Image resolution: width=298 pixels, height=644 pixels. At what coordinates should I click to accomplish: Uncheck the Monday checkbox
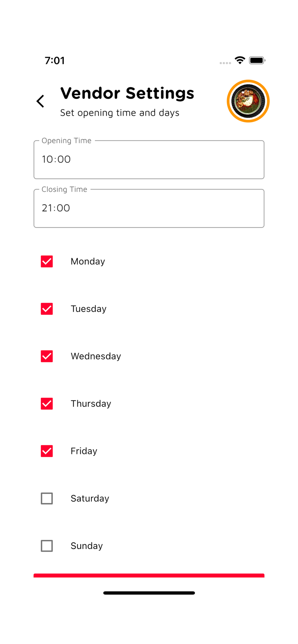pyautogui.click(x=47, y=261)
